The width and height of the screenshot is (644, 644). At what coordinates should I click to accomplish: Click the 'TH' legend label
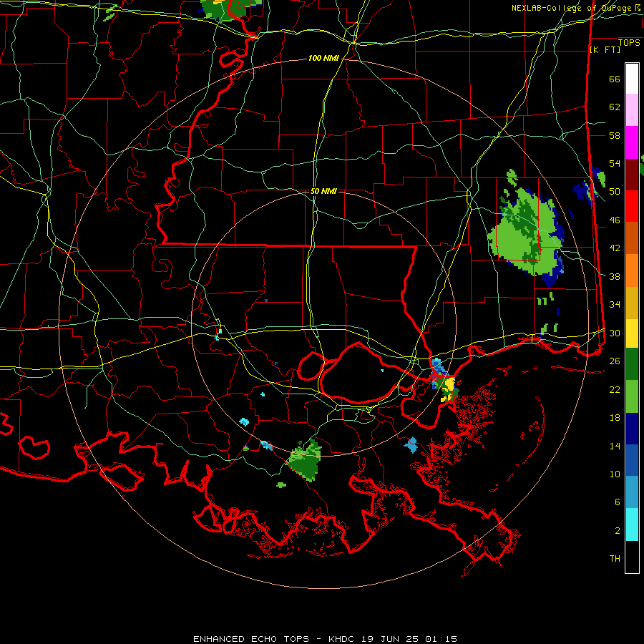(x=615, y=559)
